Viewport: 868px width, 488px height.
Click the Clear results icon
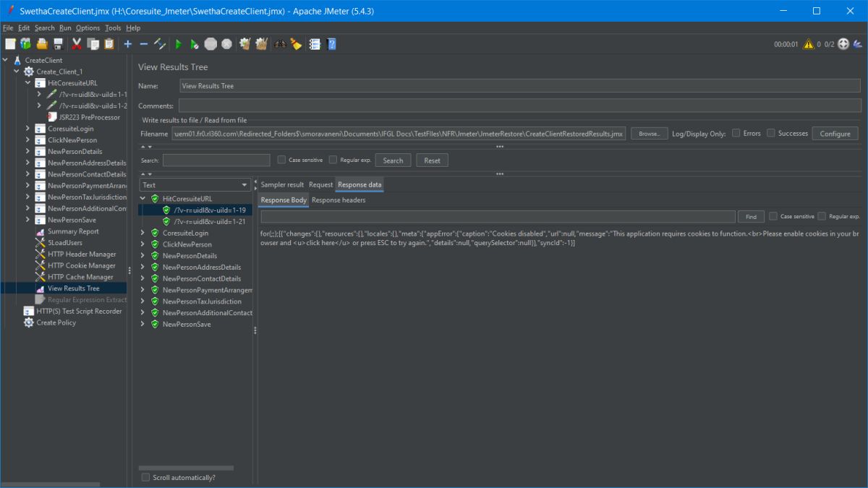click(x=245, y=44)
